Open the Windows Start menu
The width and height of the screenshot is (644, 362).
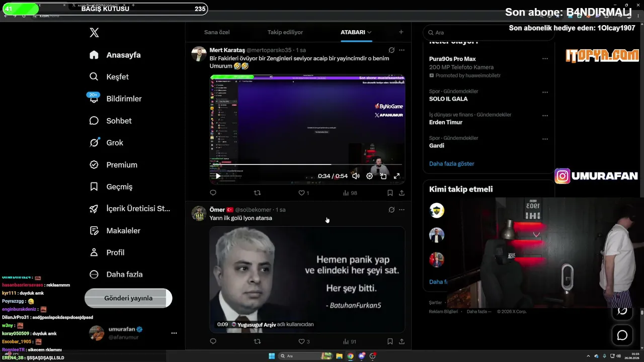pyautogui.click(x=272, y=356)
